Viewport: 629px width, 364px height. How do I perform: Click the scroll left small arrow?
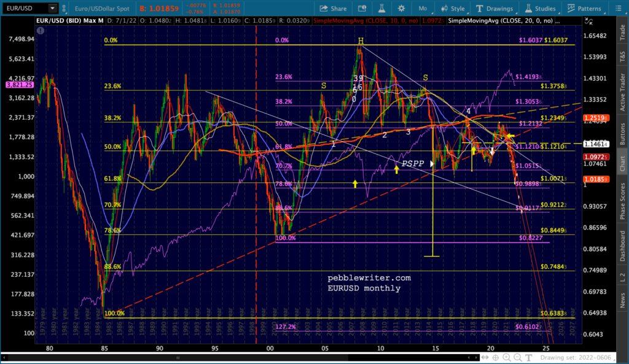coord(469,357)
